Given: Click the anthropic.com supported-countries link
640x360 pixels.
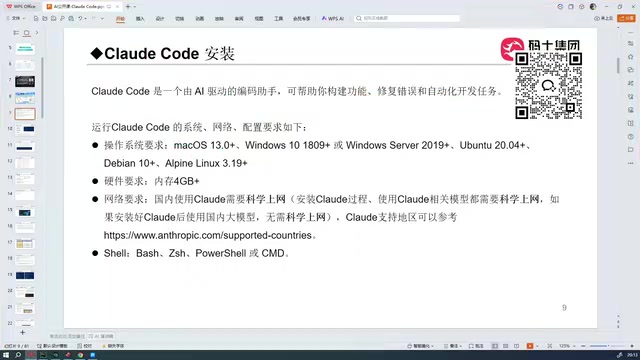Looking at the screenshot, I should [207, 235].
